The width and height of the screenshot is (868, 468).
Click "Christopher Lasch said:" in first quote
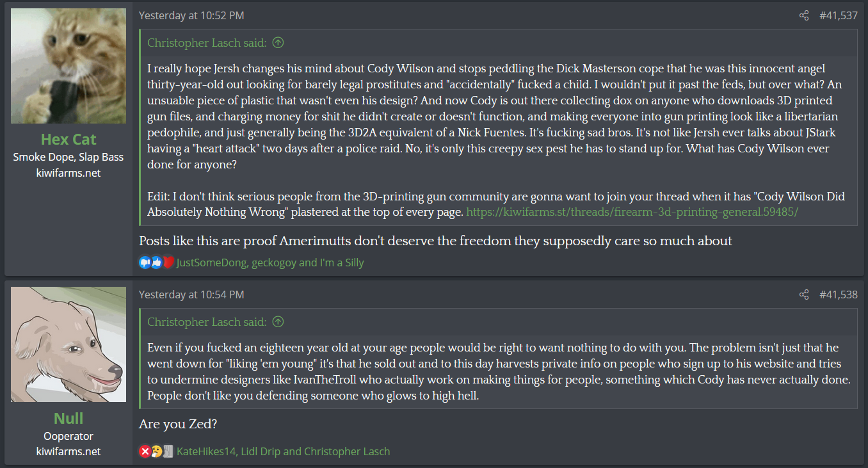[x=206, y=43]
